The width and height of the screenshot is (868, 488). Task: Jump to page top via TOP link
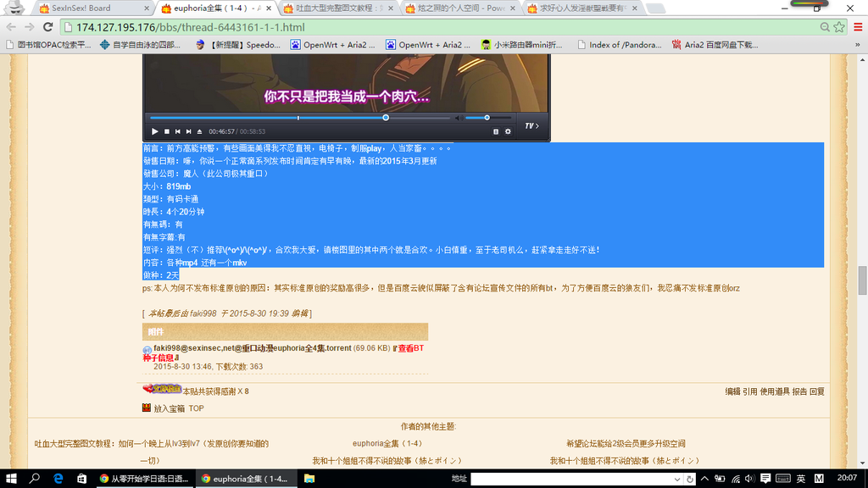tap(197, 408)
